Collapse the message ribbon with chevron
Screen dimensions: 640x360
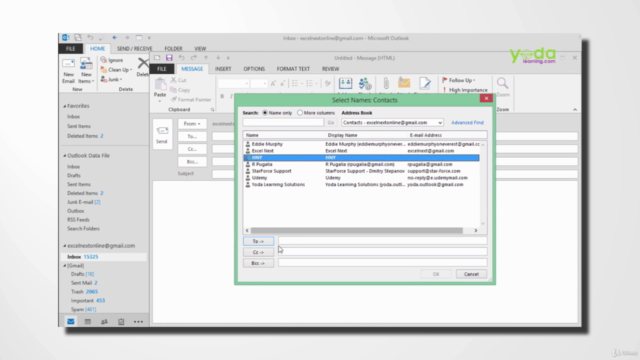pyautogui.click(x=575, y=109)
